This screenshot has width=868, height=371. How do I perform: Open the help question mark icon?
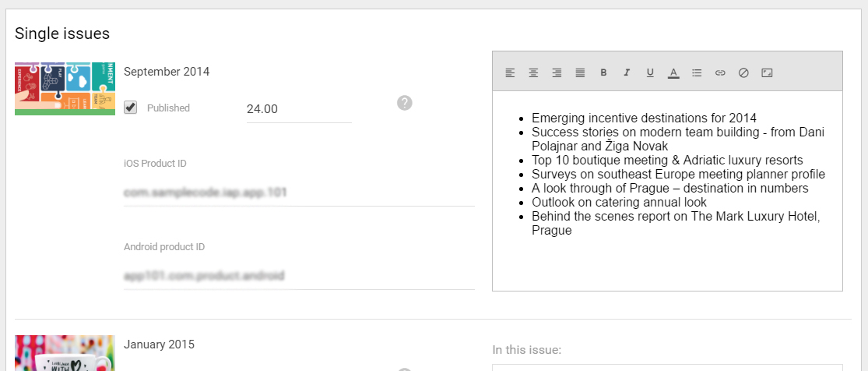pos(405,103)
